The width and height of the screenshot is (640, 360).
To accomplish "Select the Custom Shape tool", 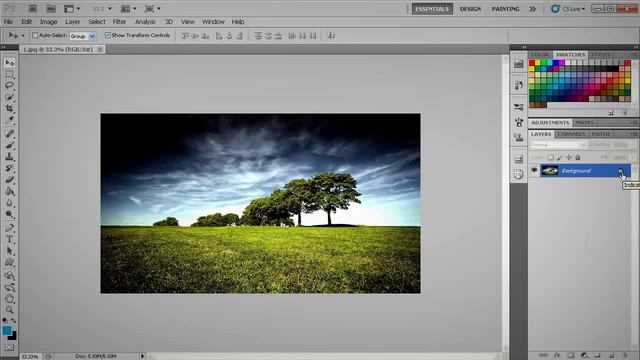I will coord(9,262).
